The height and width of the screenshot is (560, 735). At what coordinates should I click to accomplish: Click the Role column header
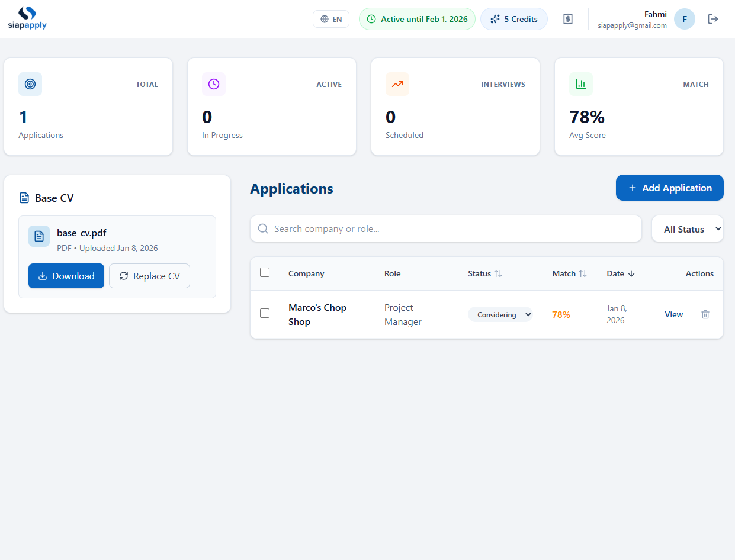tap(393, 273)
